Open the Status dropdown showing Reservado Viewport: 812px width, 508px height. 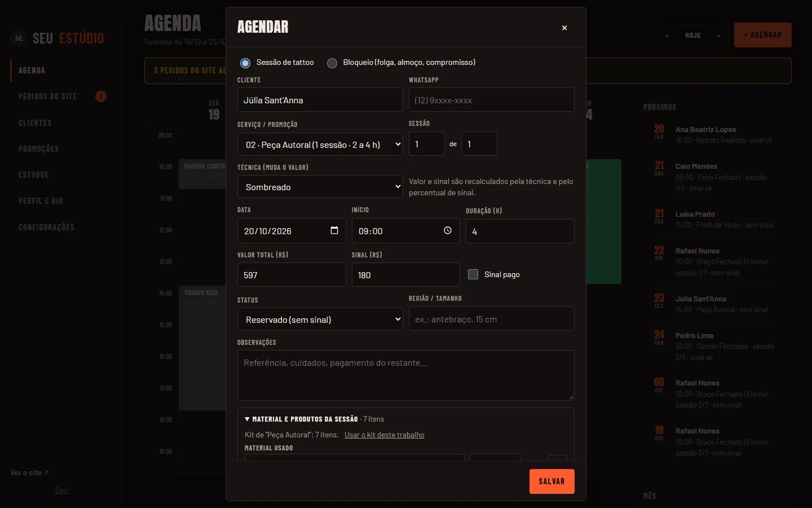point(320,319)
